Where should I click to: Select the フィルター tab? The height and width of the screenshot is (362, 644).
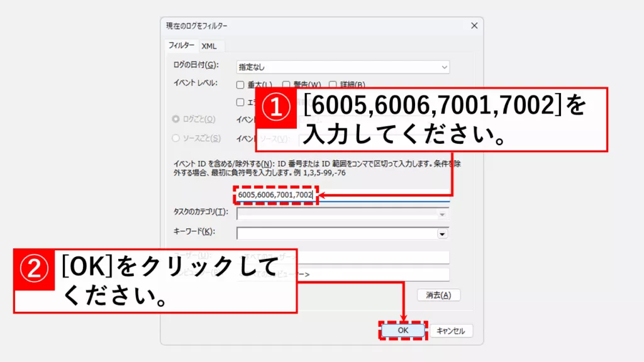[x=181, y=46]
